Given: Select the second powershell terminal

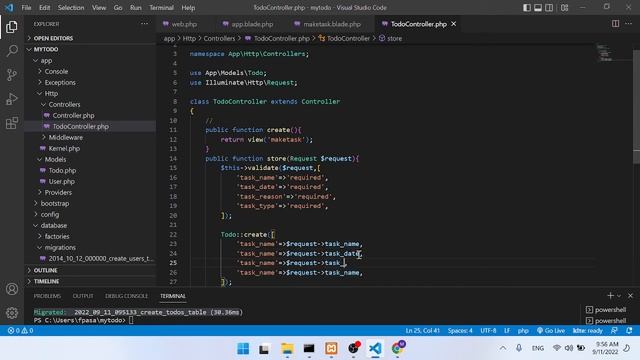Looking at the screenshot, I should coord(606,321).
